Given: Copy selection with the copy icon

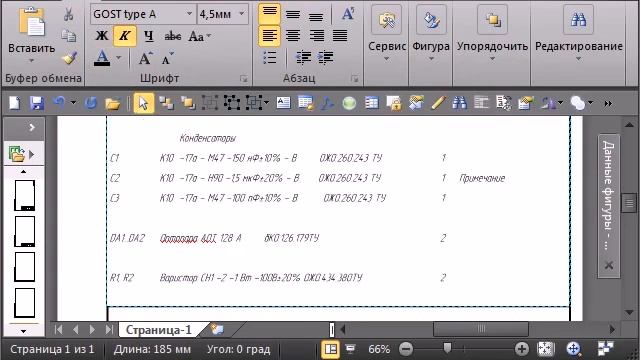Looking at the screenshot, I should point(69,36).
